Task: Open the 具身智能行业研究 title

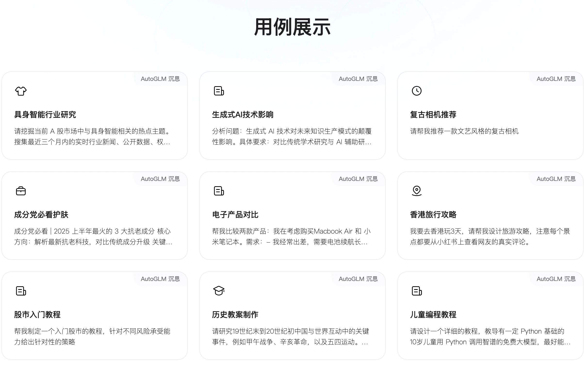Action: pyautogui.click(x=45, y=115)
